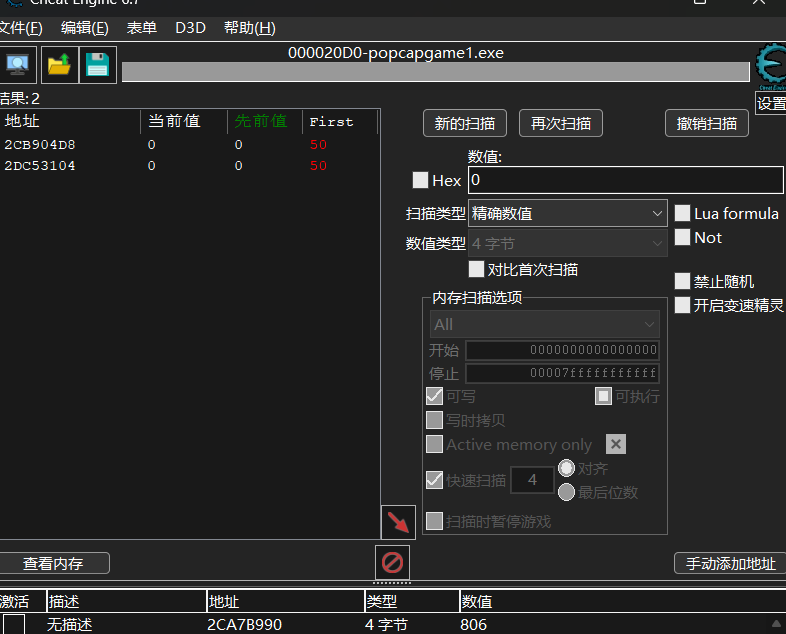Open the 扫描类型 dropdown showing 精确数值
786x634 pixels.
click(x=567, y=214)
